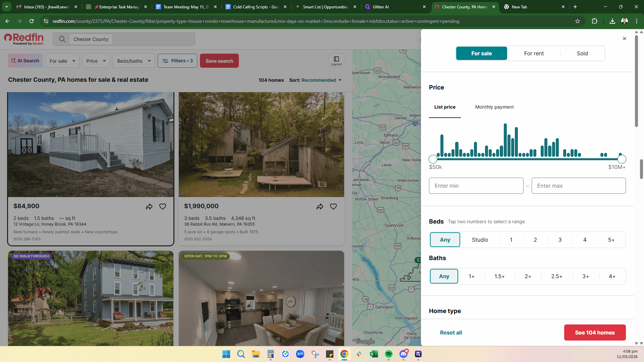Click the AI Search button

[x=25, y=61]
